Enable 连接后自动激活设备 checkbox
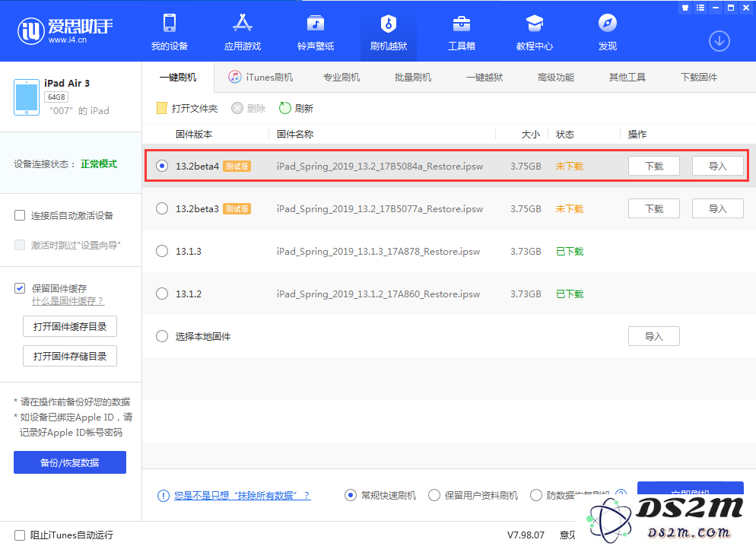The image size is (756, 546). [20, 215]
